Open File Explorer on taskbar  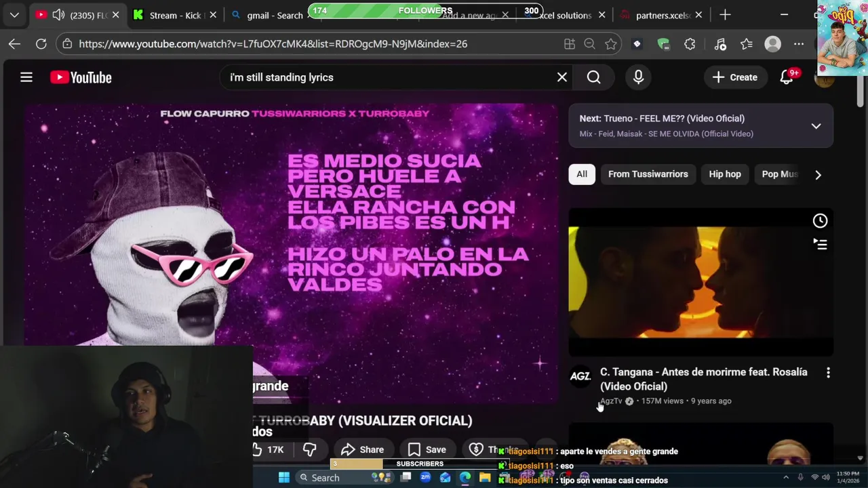[485, 477]
